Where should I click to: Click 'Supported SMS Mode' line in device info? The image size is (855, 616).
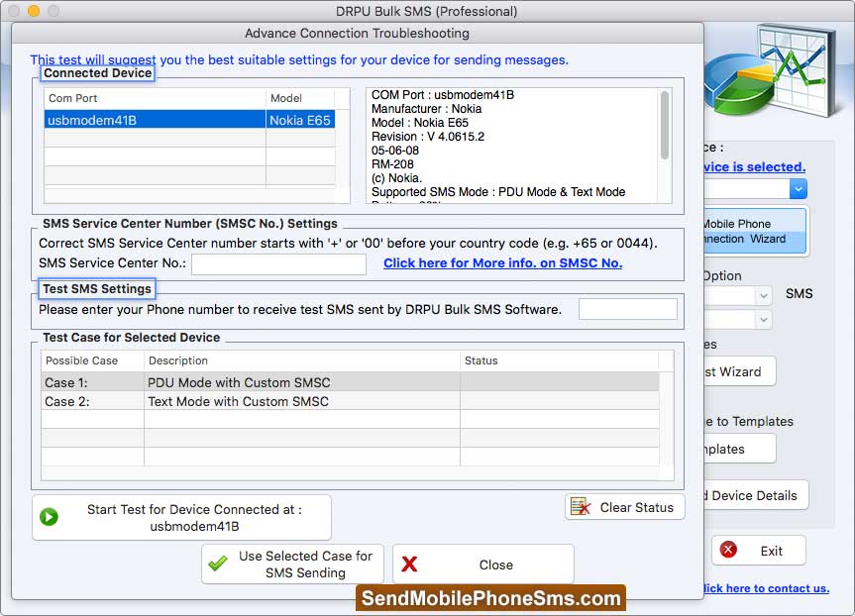(498, 192)
